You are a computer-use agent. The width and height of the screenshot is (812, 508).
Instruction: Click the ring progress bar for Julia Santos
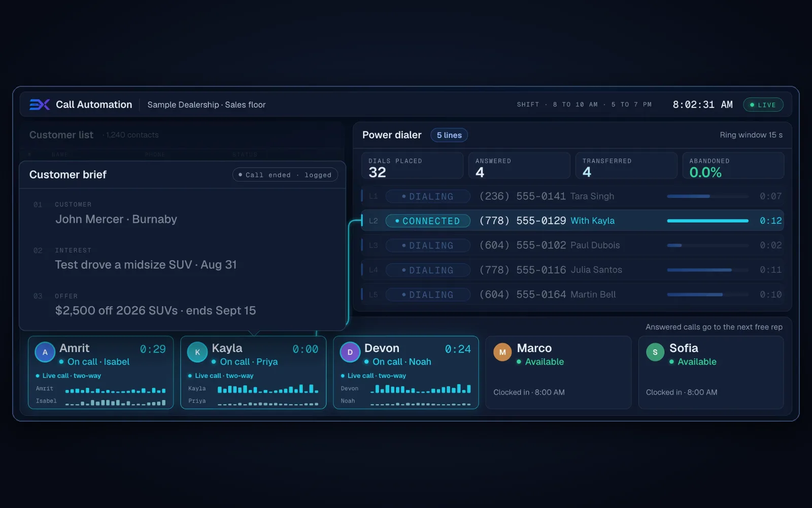(x=707, y=270)
